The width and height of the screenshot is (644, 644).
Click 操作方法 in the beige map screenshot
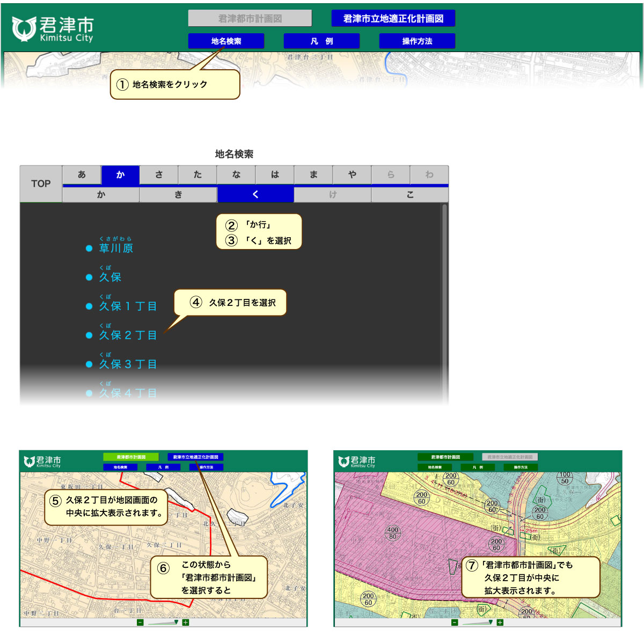206,467
